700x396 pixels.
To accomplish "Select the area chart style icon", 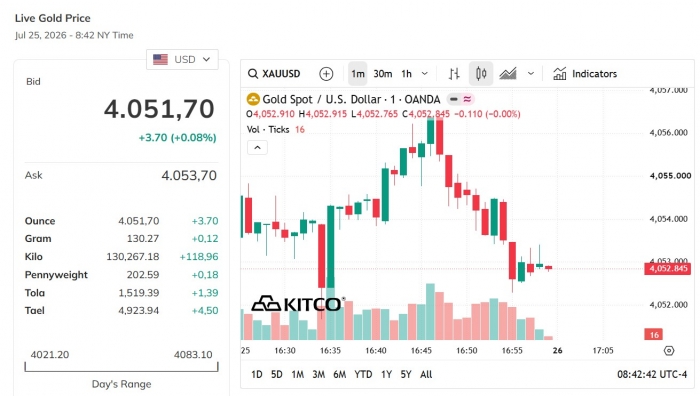I will (x=508, y=74).
